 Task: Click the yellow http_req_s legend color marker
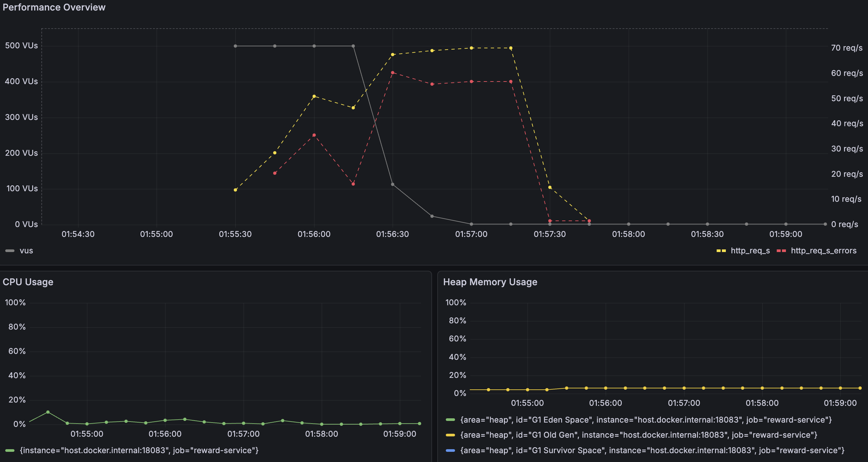point(721,251)
